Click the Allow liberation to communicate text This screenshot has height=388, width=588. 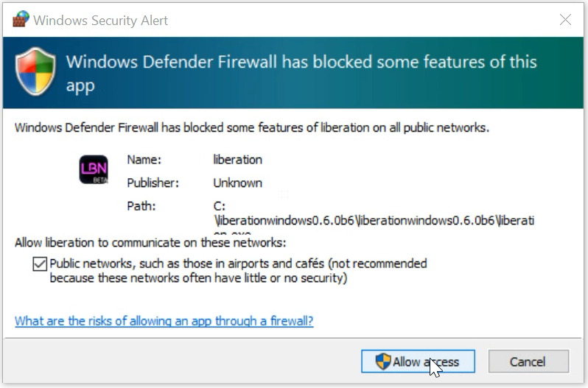pos(150,242)
